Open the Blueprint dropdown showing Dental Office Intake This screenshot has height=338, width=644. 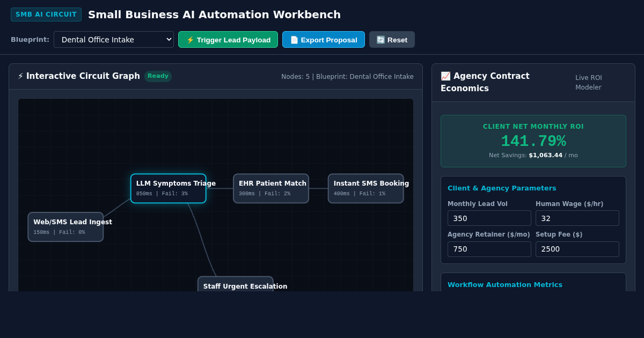(114, 40)
